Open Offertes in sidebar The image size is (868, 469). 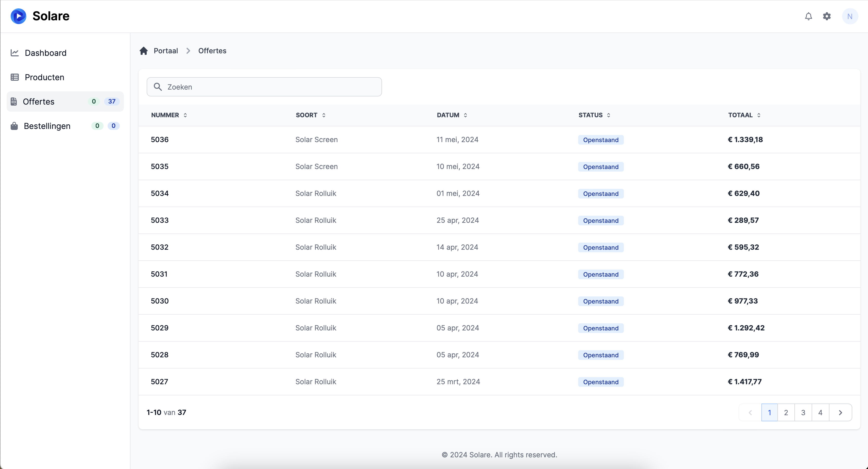click(65, 102)
